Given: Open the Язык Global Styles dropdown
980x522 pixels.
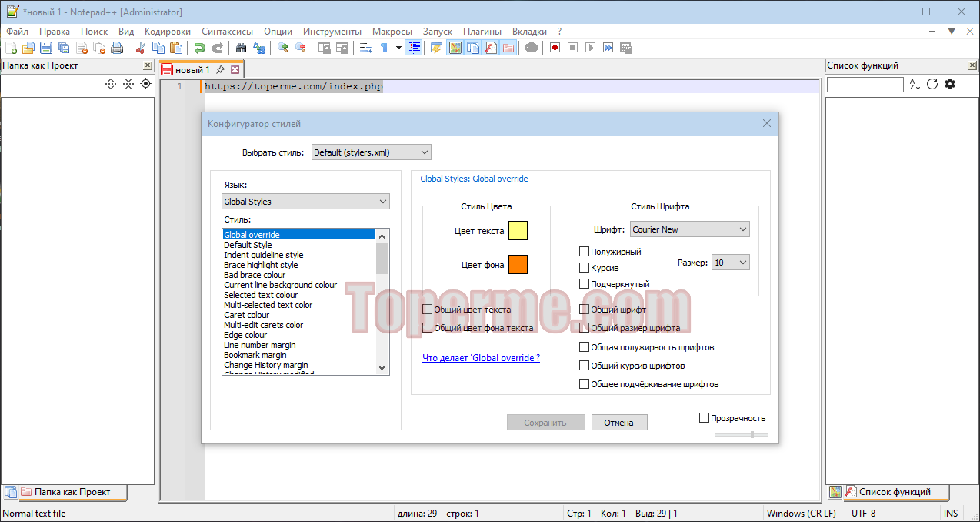Looking at the screenshot, I should pos(305,202).
